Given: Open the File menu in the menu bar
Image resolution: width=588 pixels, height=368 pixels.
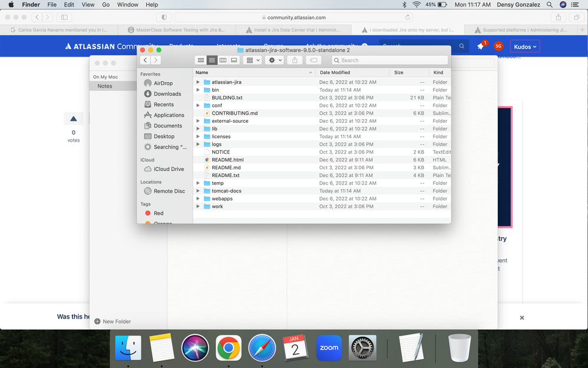Looking at the screenshot, I should [x=52, y=5].
